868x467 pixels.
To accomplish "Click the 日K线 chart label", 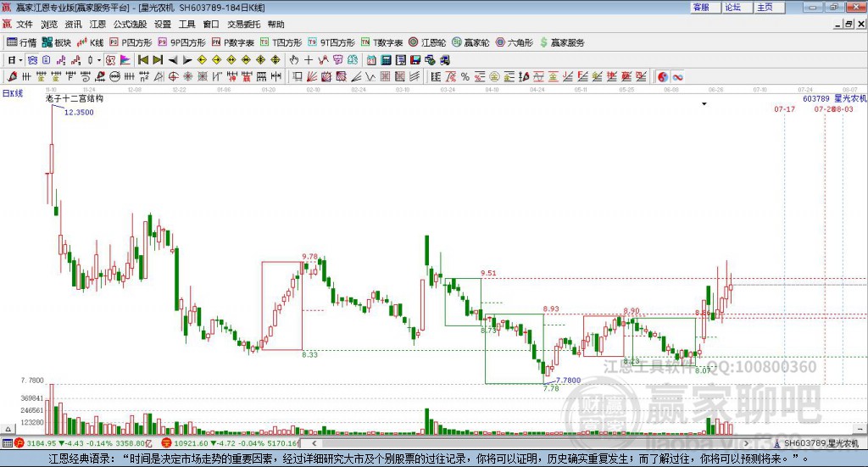I will (13, 93).
